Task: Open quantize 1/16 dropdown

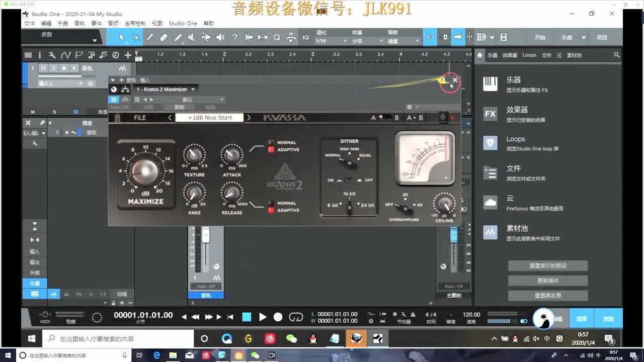Action: pyautogui.click(x=331, y=41)
